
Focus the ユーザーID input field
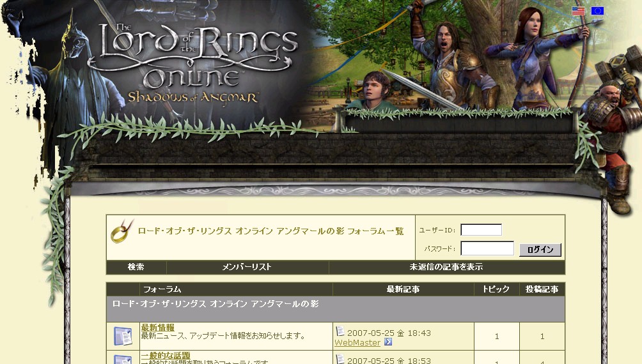tap(481, 230)
